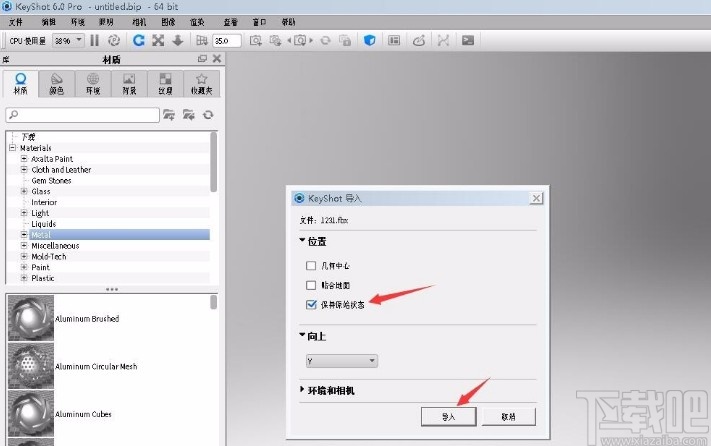Expand the 环境和相机 section
The width and height of the screenshot is (711, 446).
pyautogui.click(x=302, y=389)
